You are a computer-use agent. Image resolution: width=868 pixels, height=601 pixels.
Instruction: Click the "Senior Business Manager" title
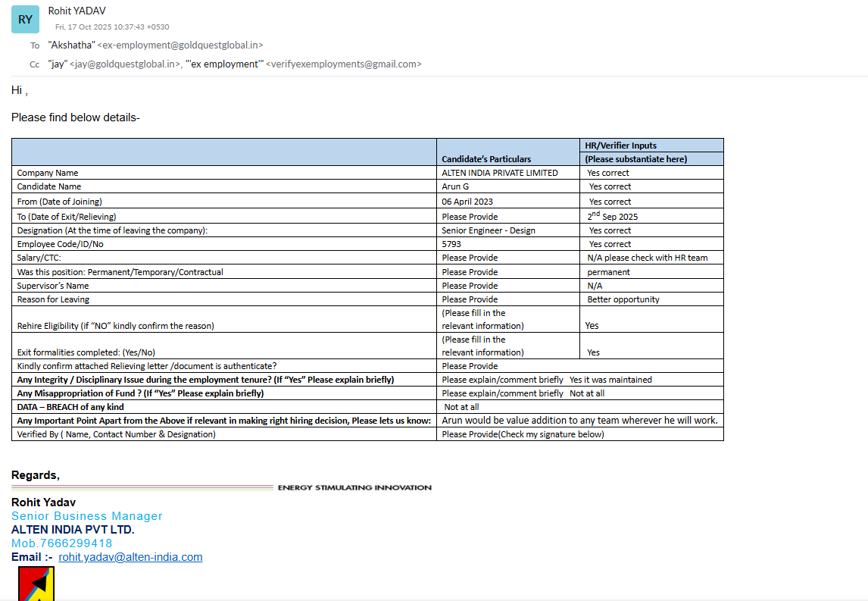tap(87, 515)
